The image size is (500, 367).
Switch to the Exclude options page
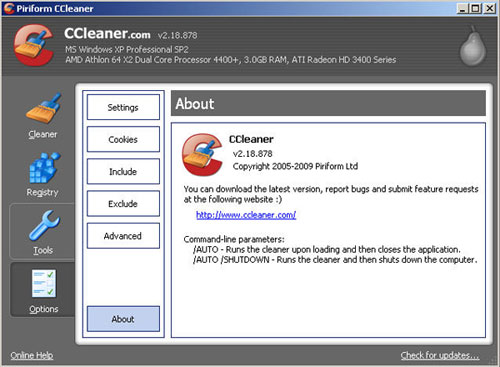(x=123, y=203)
